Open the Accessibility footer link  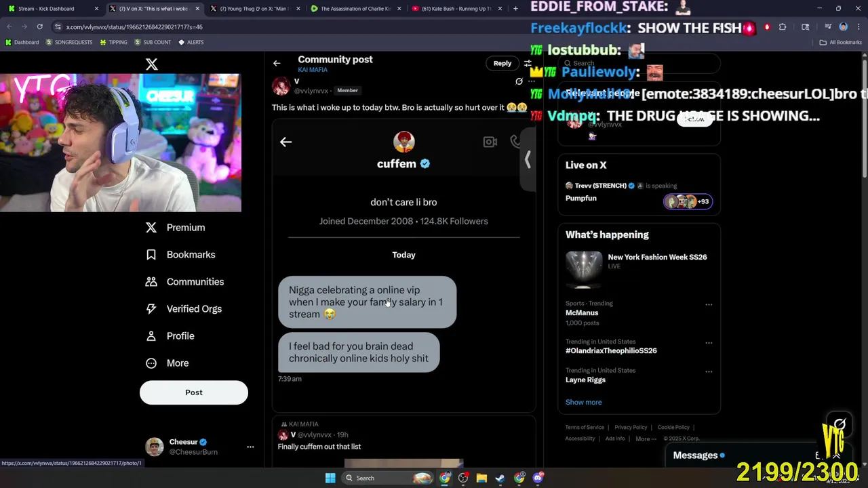tap(580, 439)
